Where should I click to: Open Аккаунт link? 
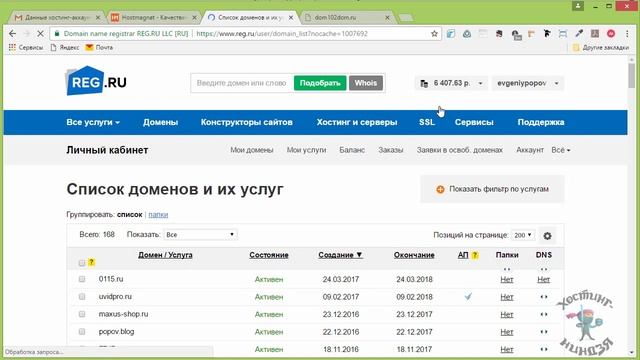(530, 150)
